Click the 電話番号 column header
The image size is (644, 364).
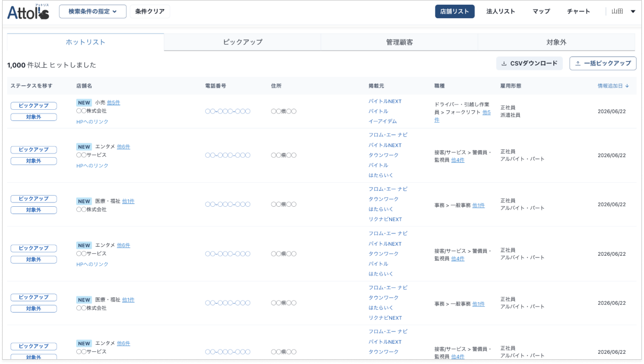coord(216,86)
